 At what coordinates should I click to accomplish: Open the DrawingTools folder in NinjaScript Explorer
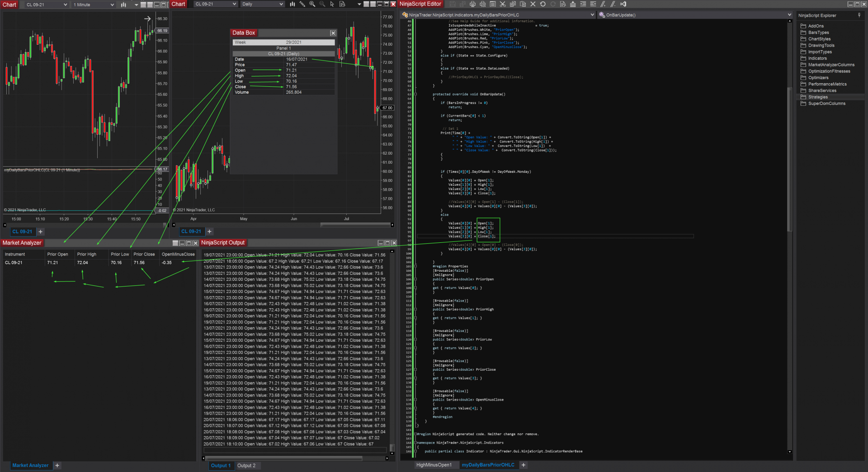click(x=821, y=46)
